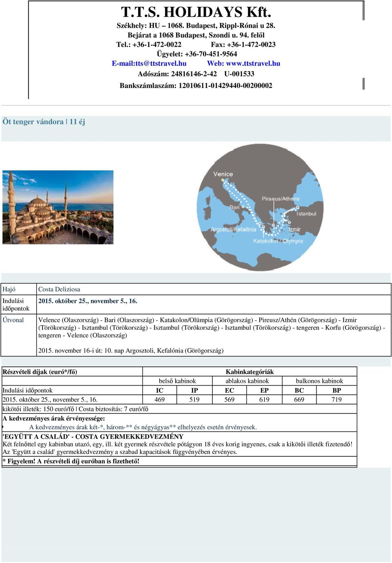Click the bulleted 'két-*, három-**' validity line
The image size is (392, 563).
click(143, 427)
